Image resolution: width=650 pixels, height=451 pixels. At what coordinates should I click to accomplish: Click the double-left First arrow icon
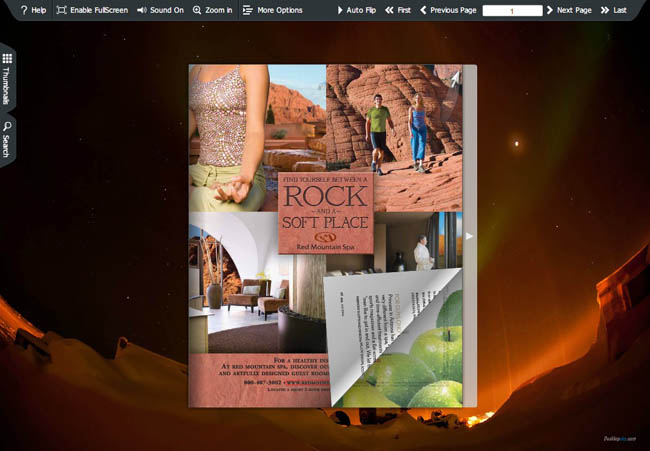(389, 10)
